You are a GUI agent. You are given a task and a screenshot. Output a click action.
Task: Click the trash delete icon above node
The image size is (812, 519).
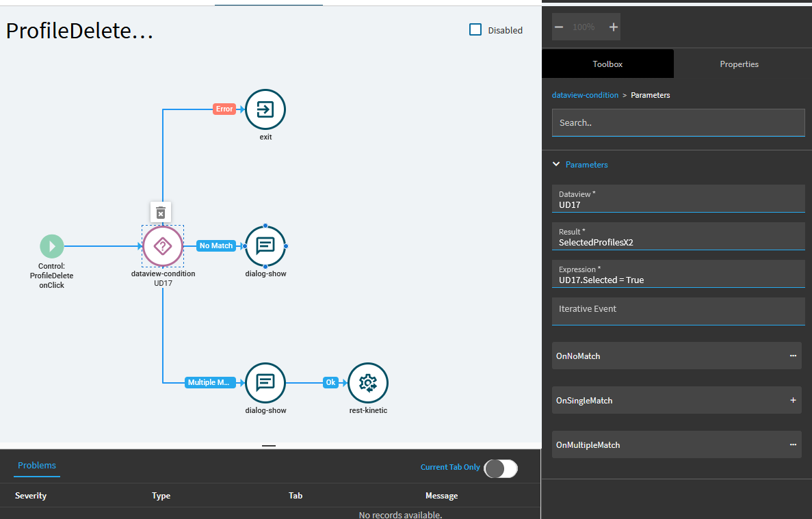(161, 212)
